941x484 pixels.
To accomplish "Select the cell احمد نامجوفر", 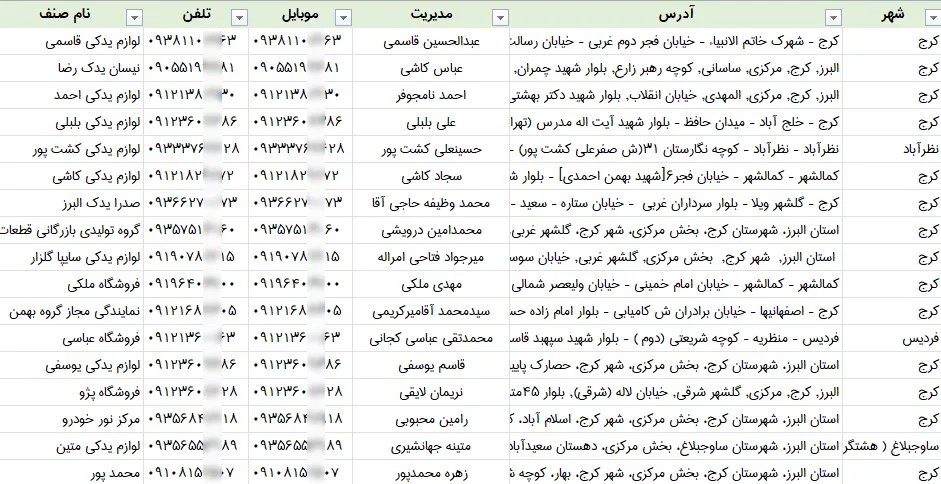I will [x=431, y=95].
